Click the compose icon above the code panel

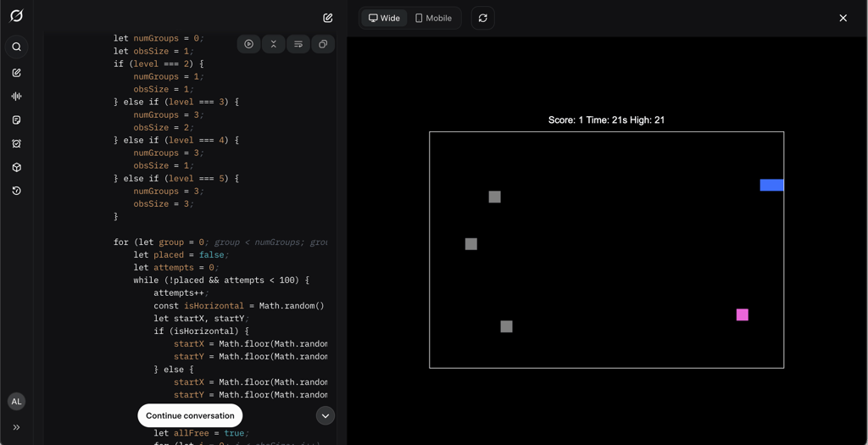point(328,19)
